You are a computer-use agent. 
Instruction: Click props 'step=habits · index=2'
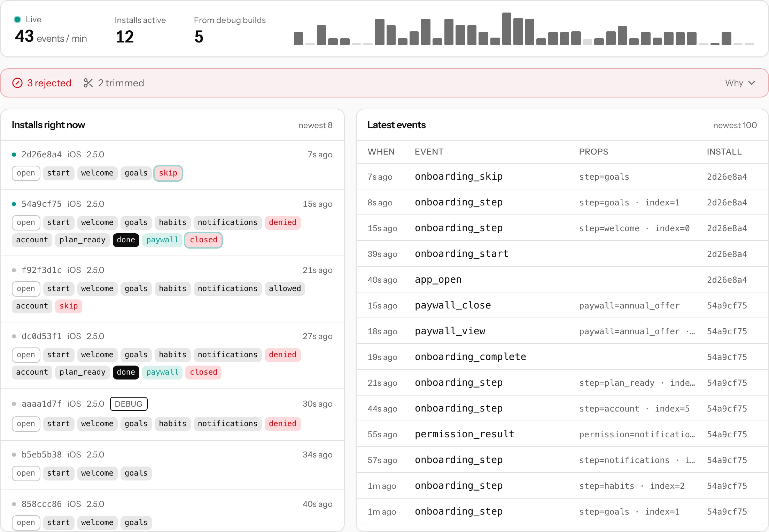click(x=632, y=486)
